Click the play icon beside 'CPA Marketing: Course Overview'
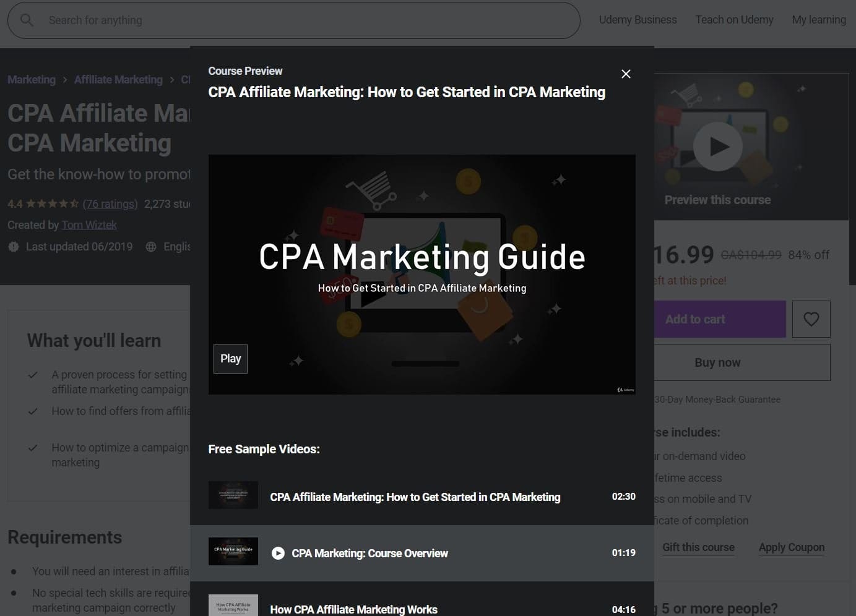Image resolution: width=856 pixels, height=616 pixels. pos(278,553)
